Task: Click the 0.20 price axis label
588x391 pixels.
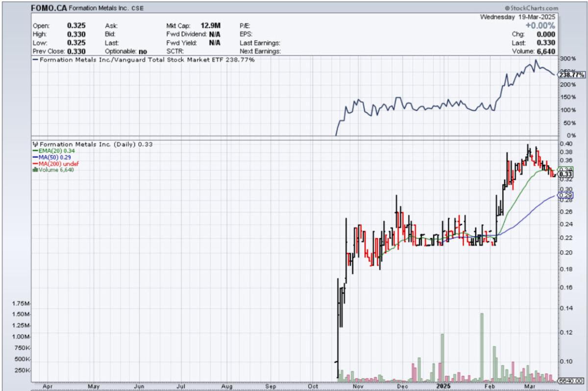Action: 566,253
